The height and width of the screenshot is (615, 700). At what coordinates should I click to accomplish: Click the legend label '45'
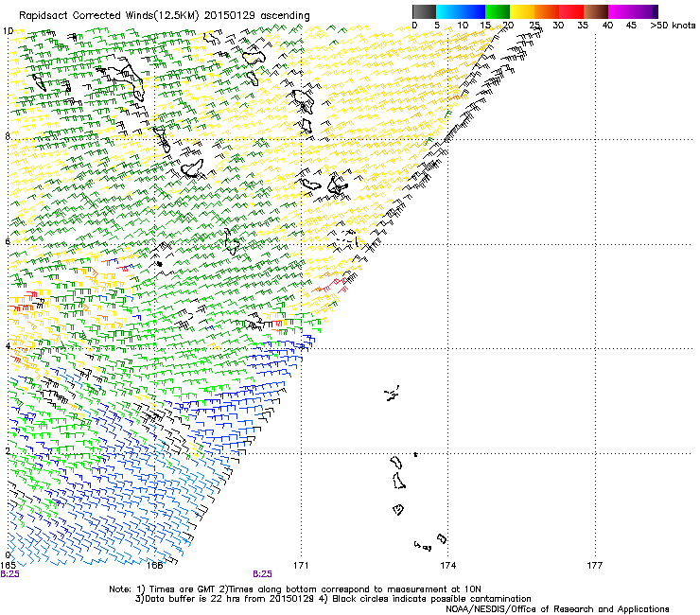[631, 26]
